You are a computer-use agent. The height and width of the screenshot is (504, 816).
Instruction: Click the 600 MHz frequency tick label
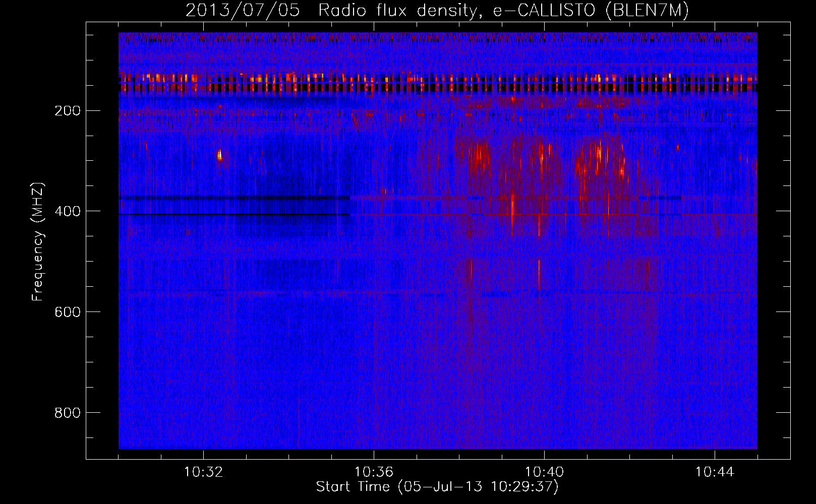tap(67, 312)
